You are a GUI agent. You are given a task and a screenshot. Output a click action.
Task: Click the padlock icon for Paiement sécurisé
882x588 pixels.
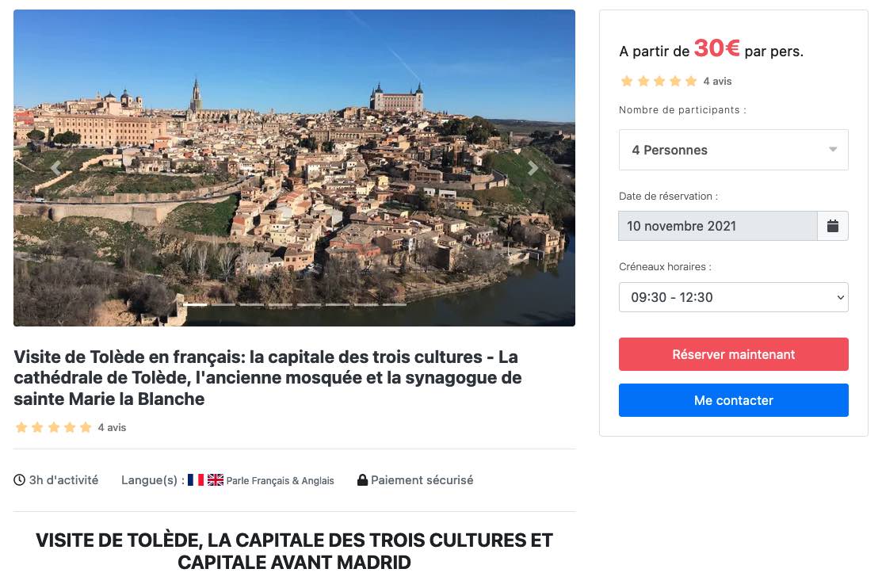(363, 479)
